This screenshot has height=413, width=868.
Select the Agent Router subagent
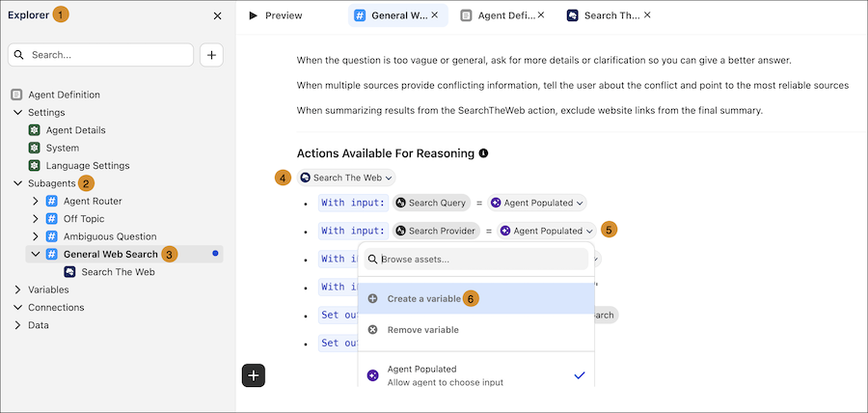pos(93,201)
